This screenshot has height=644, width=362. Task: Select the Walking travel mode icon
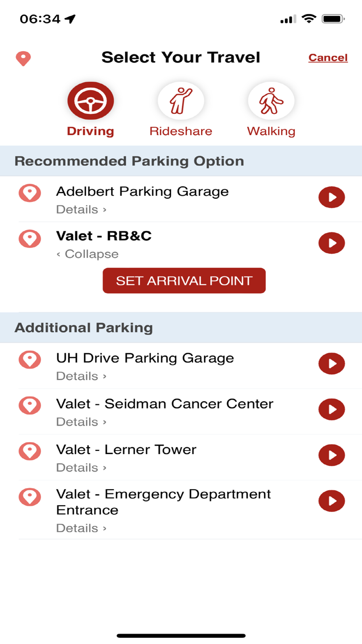click(271, 100)
